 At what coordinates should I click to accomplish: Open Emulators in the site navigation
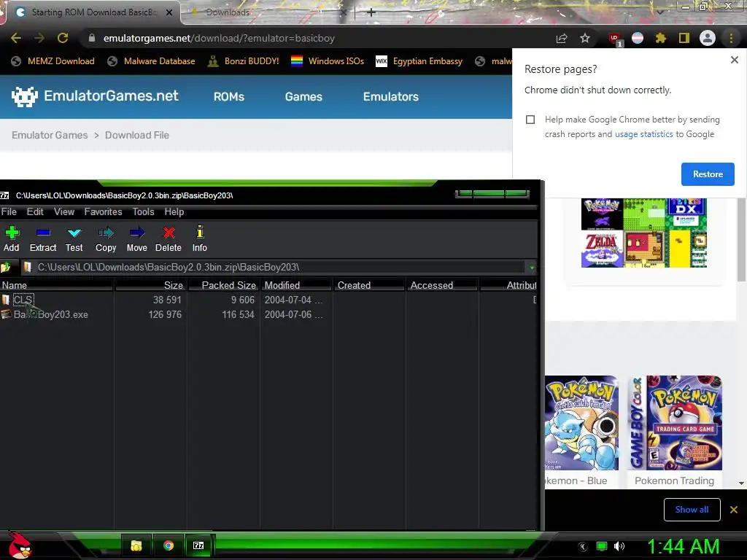click(x=391, y=97)
